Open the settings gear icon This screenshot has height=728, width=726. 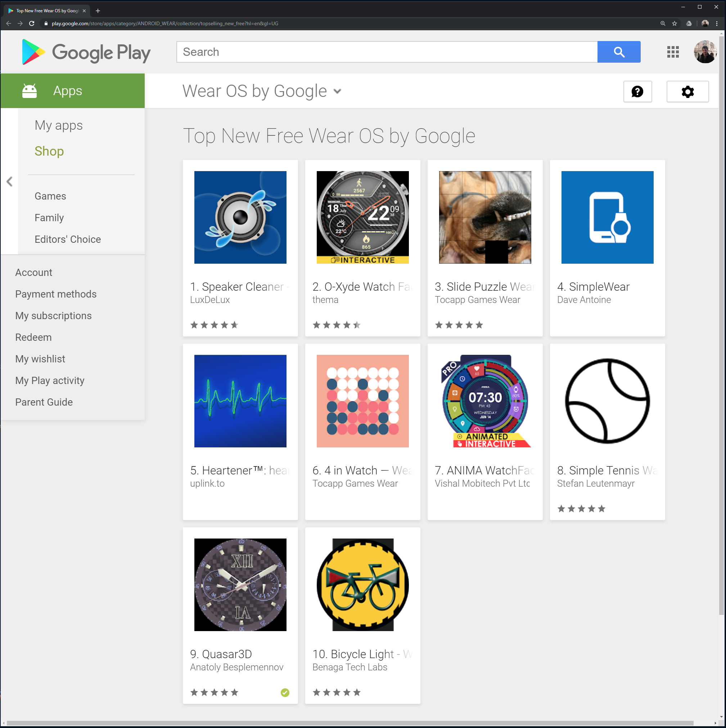687,91
